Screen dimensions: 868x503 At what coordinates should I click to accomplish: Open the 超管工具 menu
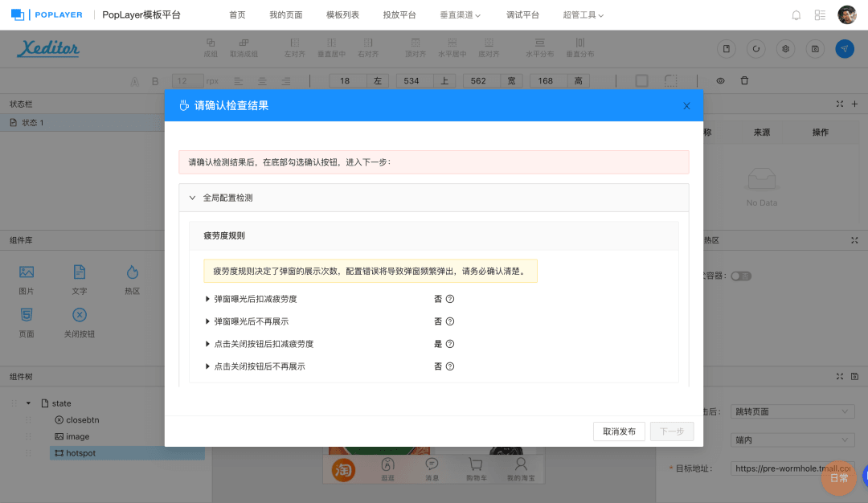[583, 15]
